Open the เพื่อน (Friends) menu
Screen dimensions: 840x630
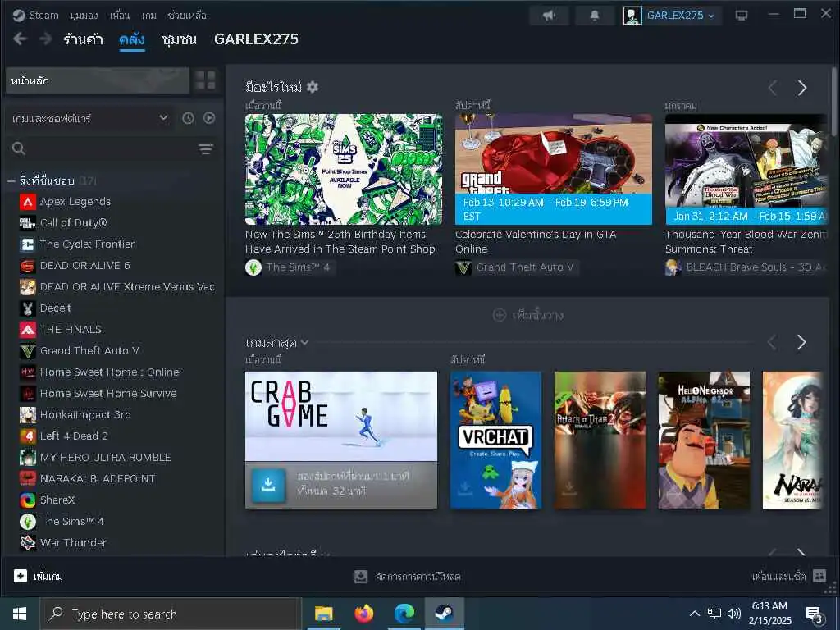point(120,15)
